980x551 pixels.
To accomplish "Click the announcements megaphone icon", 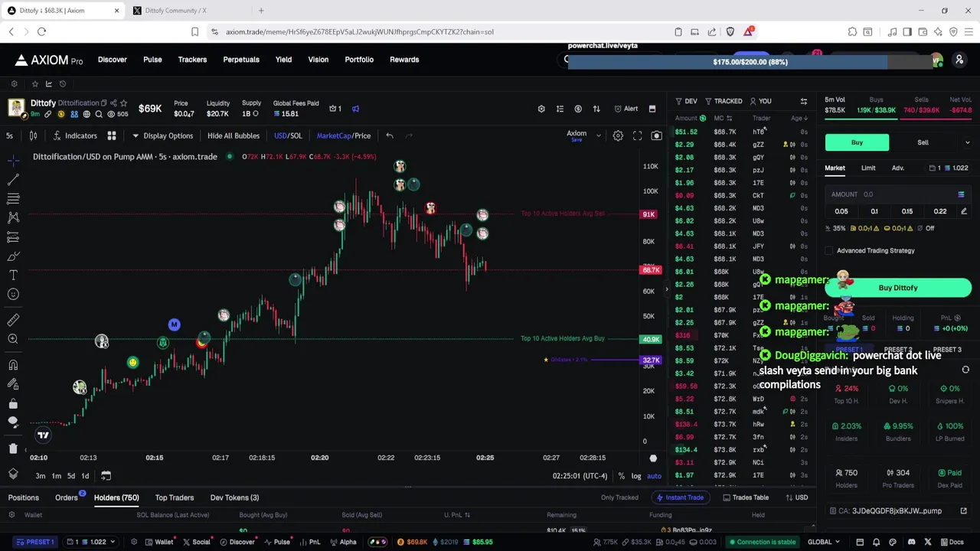I will pyautogui.click(x=355, y=109).
